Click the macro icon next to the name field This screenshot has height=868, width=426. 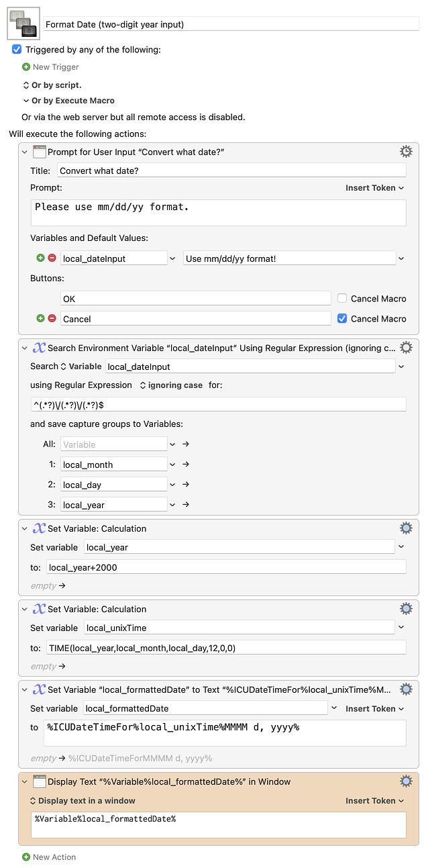click(x=23, y=23)
